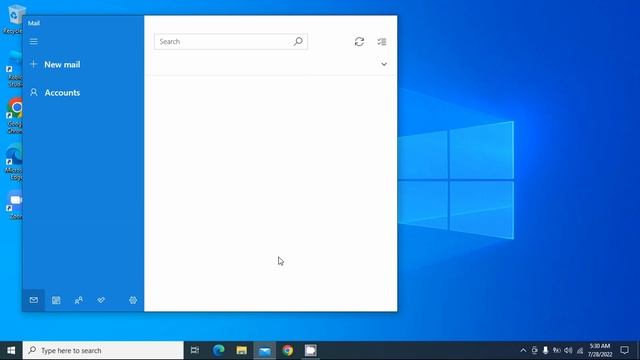Click Mail app taskbar icon
The image size is (640, 360).
click(x=264, y=351)
